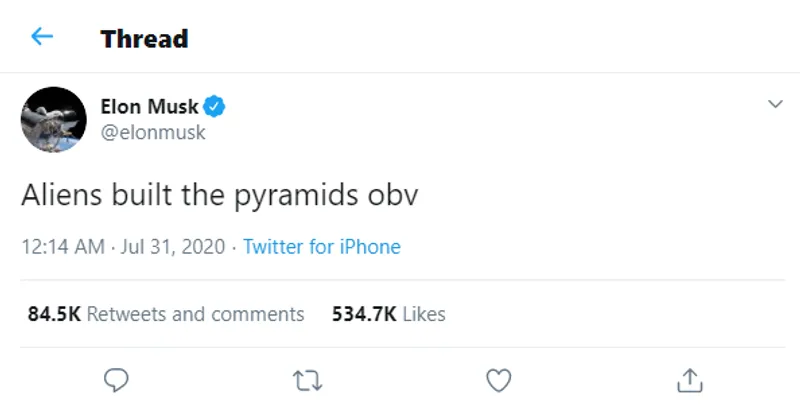Click the reply speech bubble icon
800x412 pixels.
pos(117,380)
